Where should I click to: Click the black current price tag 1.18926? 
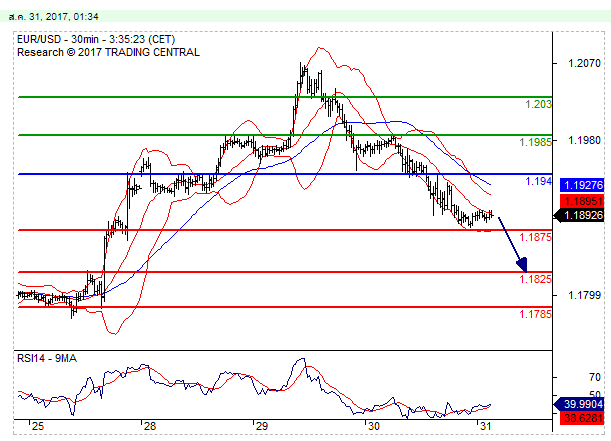[x=580, y=215]
